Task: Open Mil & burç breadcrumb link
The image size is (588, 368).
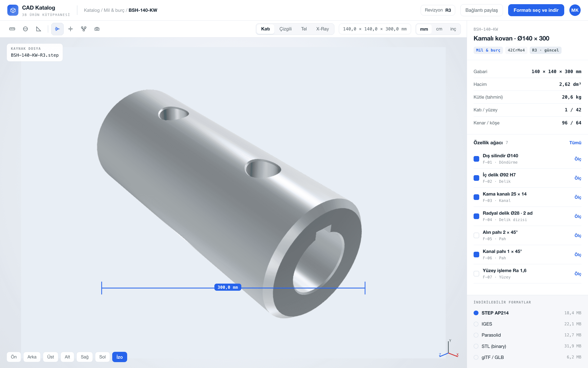Action: [x=114, y=10]
